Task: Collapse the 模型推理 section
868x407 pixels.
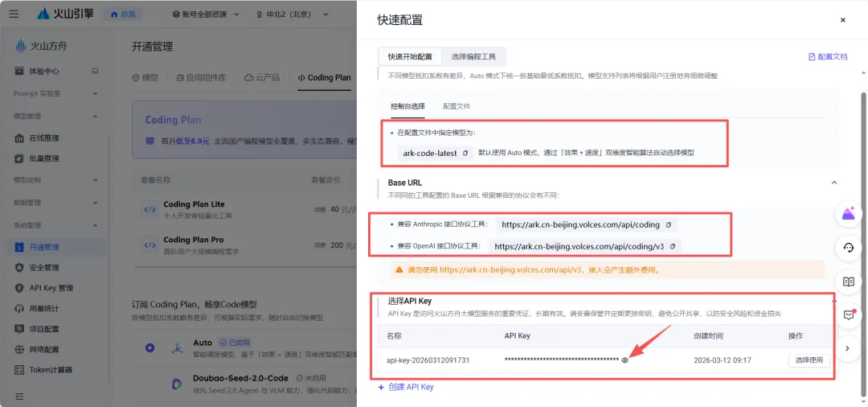Action: [x=55, y=117]
